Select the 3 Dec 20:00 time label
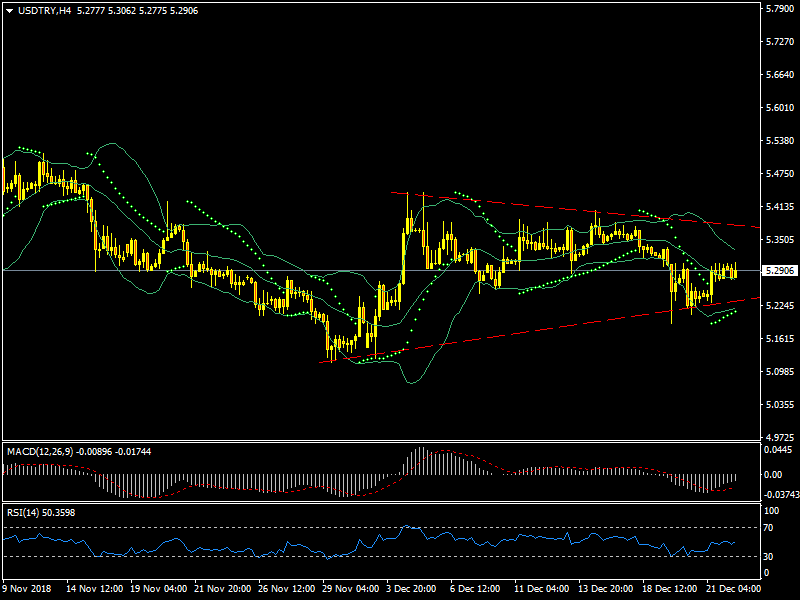 point(410,590)
